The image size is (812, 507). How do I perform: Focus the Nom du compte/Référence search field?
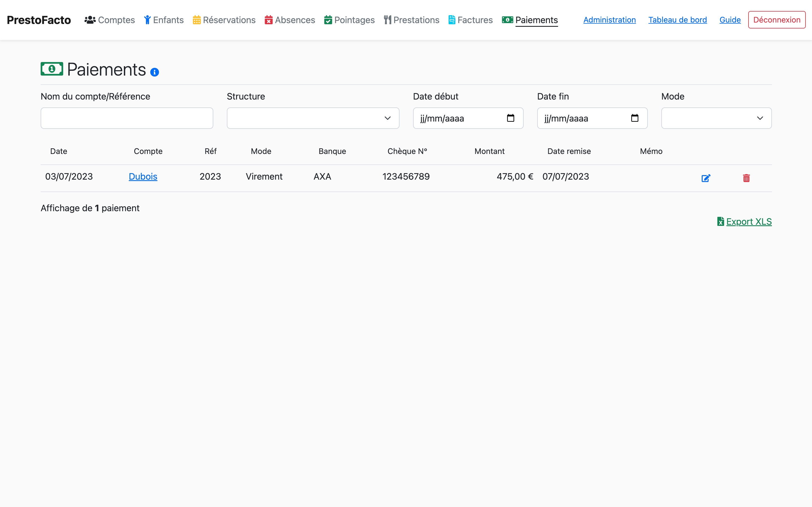(127, 118)
